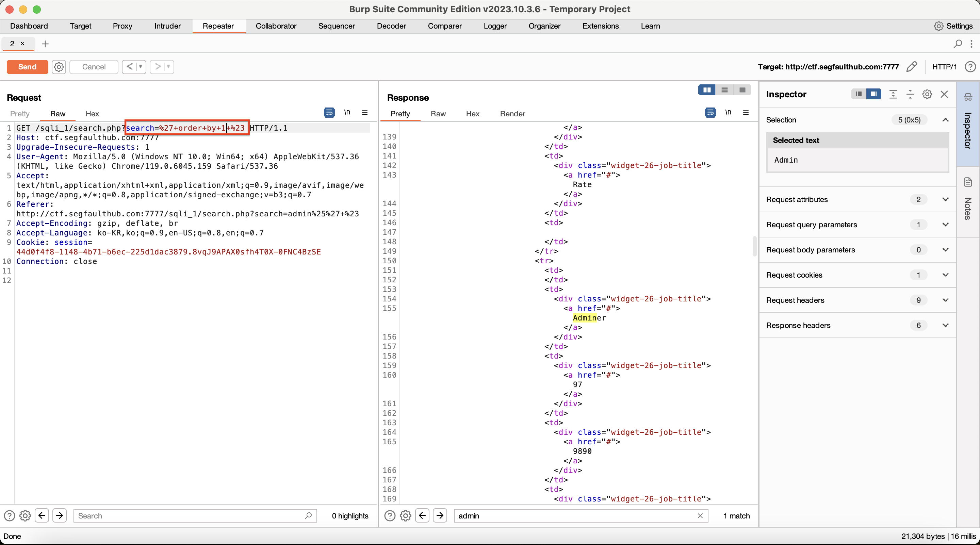The image size is (980, 545).
Task: Go to previous request search match
Action: pyautogui.click(x=42, y=516)
